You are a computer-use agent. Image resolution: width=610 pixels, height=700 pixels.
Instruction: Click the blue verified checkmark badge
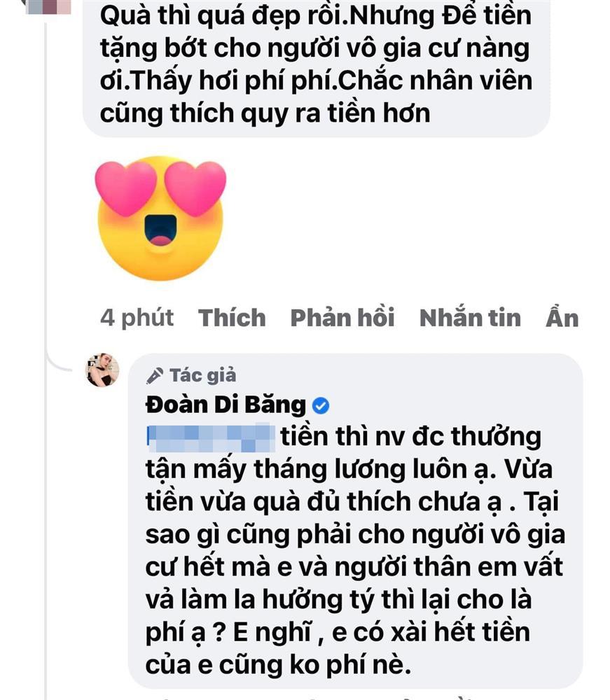[x=320, y=405]
